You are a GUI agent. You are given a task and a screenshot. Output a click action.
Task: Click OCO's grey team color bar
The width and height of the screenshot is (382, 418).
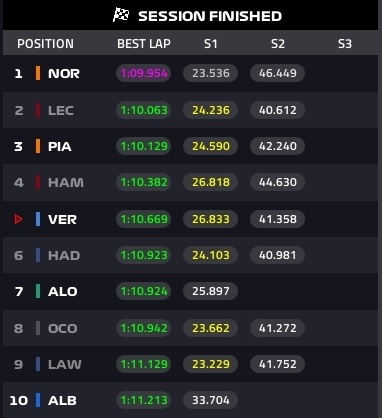tap(38, 328)
